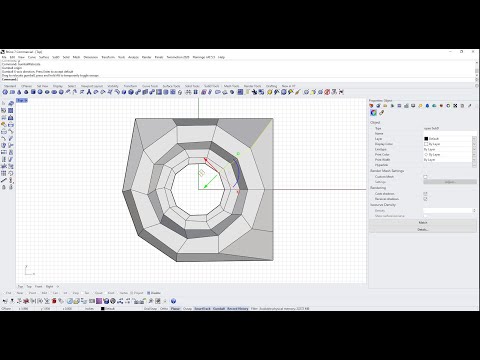Toggle SmartTrack in the status bar
Image resolution: width=480 pixels, height=360 pixels.
[x=202, y=308]
